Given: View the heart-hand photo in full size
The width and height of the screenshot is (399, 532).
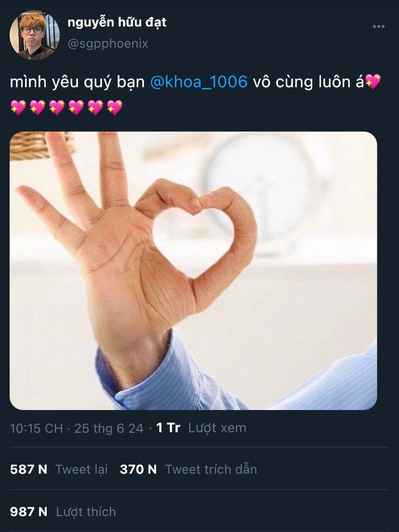Looking at the screenshot, I should [193, 271].
